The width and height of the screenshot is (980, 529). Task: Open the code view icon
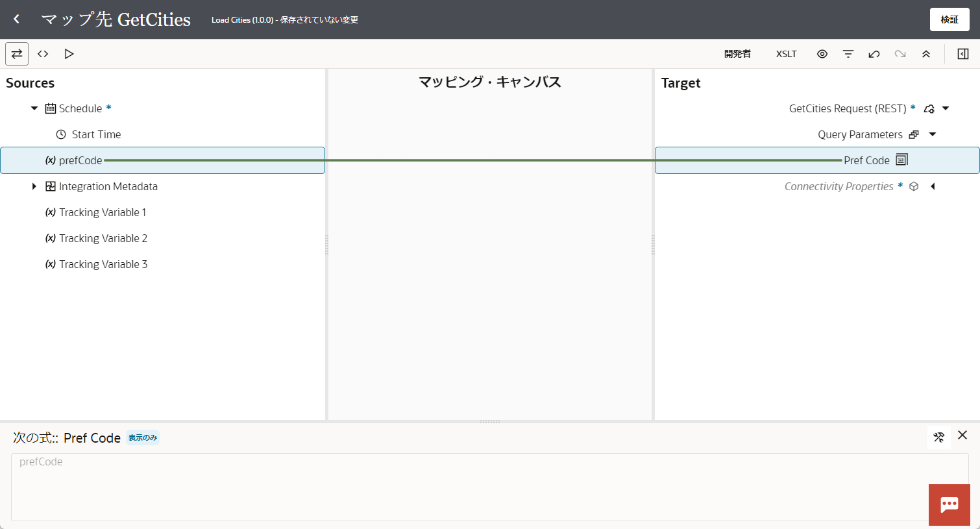[x=43, y=54]
